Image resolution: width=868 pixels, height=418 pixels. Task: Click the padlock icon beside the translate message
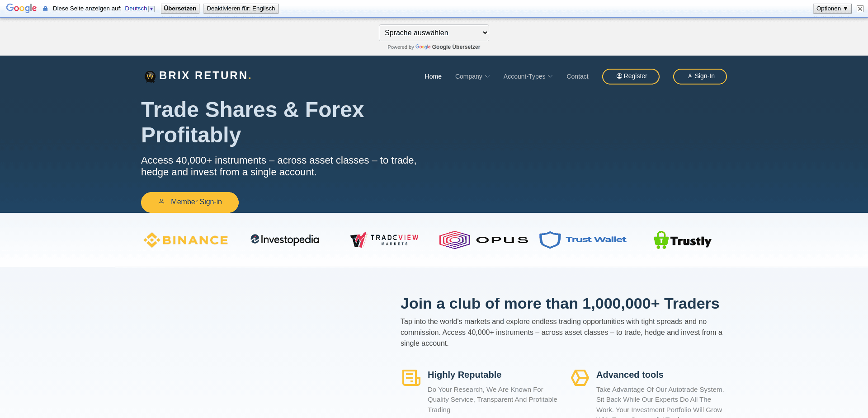coord(45,8)
